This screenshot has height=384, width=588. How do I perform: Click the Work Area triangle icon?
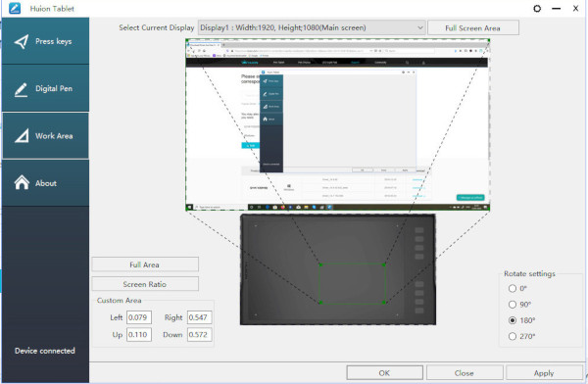pyautogui.click(x=22, y=136)
